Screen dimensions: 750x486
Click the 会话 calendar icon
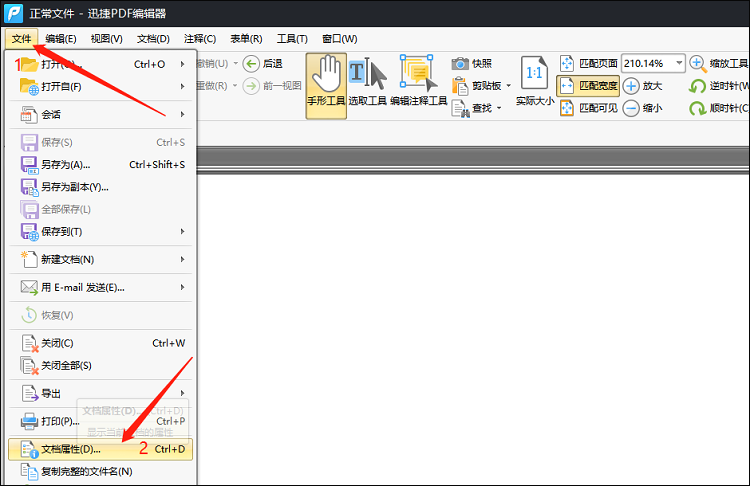pos(29,114)
